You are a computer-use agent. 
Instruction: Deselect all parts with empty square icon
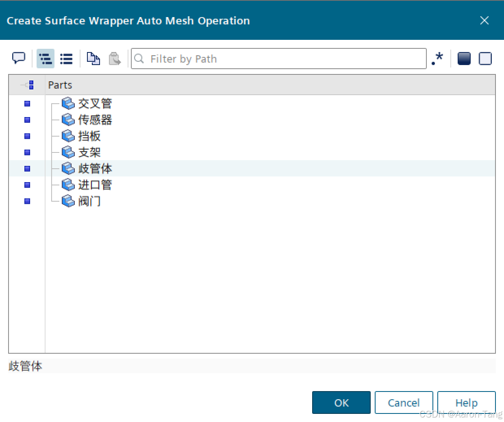pyautogui.click(x=485, y=59)
